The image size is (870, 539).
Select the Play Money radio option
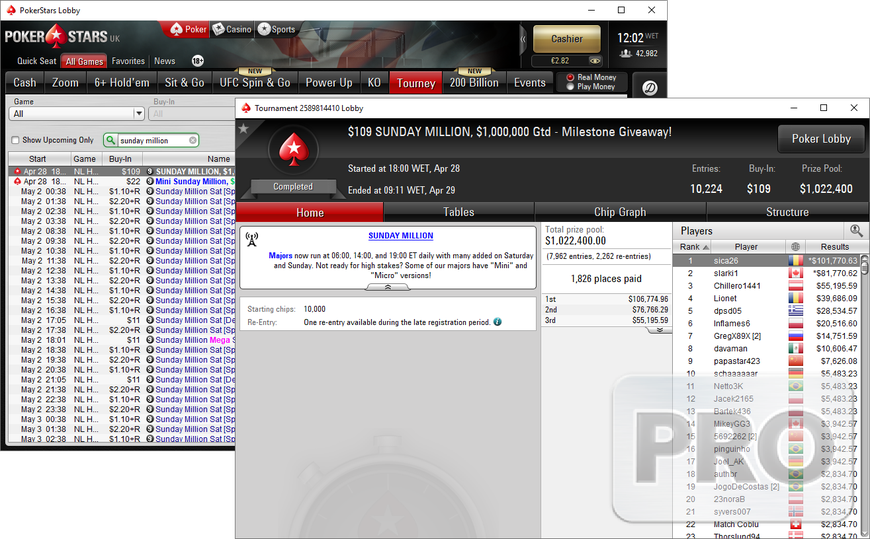point(570,87)
